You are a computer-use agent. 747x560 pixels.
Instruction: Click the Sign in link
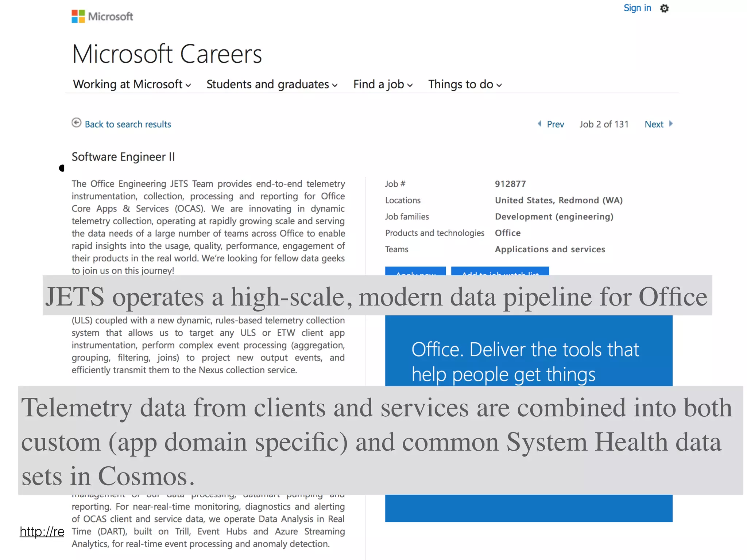coord(637,8)
